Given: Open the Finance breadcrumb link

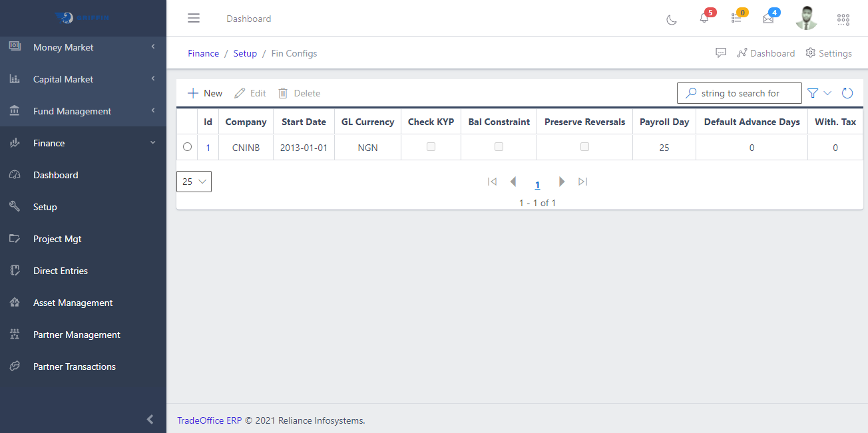Looking at the screenshot, I should pyautogui.click(x=203, y=53).
